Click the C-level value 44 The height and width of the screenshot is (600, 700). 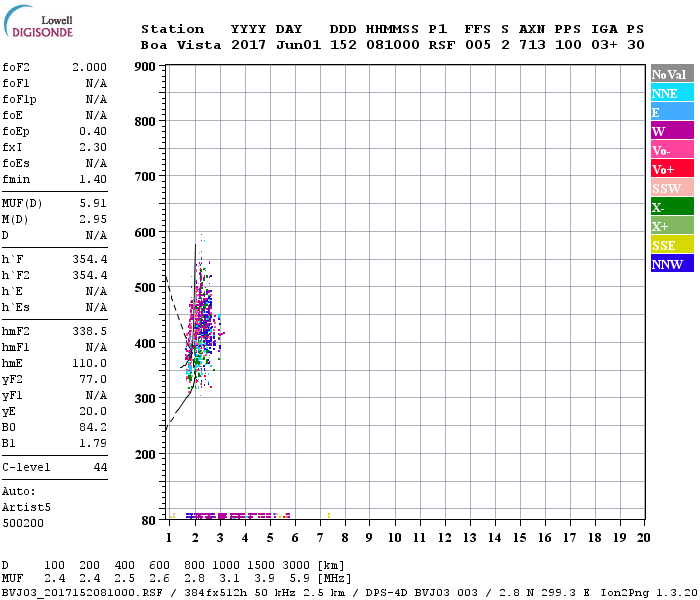[x=100, y=467]
